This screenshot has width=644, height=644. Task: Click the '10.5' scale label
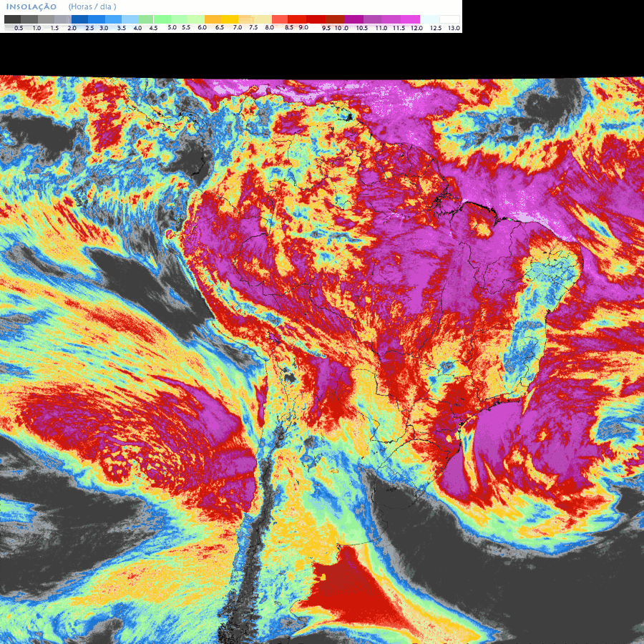pyautogui.click(x=362, y=28)
